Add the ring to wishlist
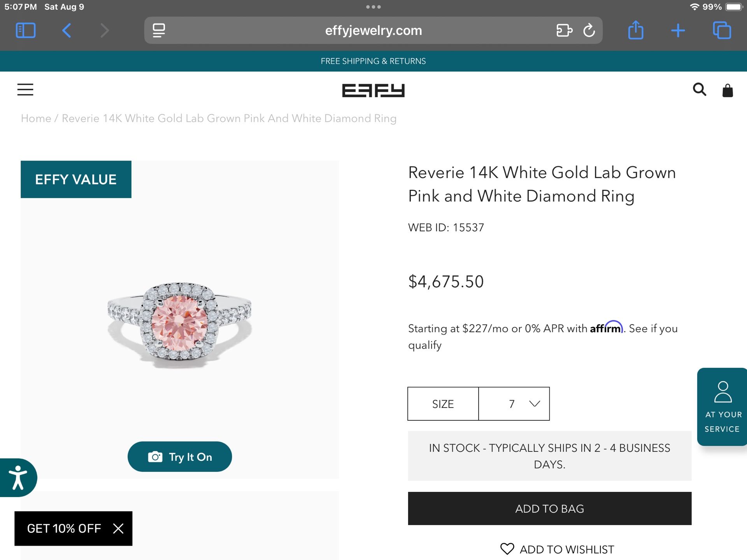747x560 pixels. click(557, 549)
